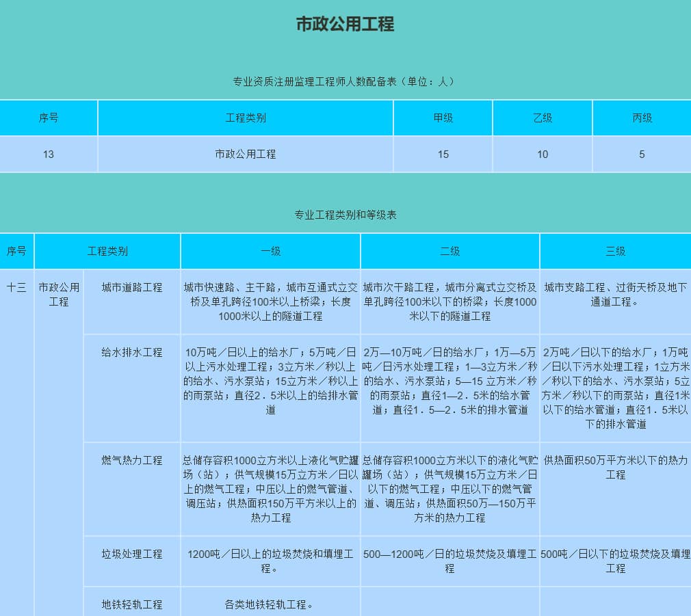Click 序号 header in the grade table

click(16, 251)
